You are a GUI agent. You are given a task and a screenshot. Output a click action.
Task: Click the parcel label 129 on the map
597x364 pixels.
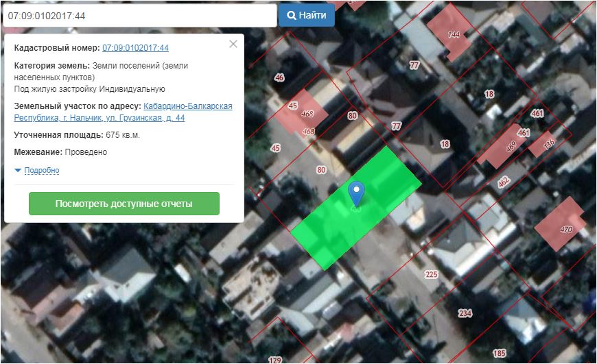pos(274,360)
